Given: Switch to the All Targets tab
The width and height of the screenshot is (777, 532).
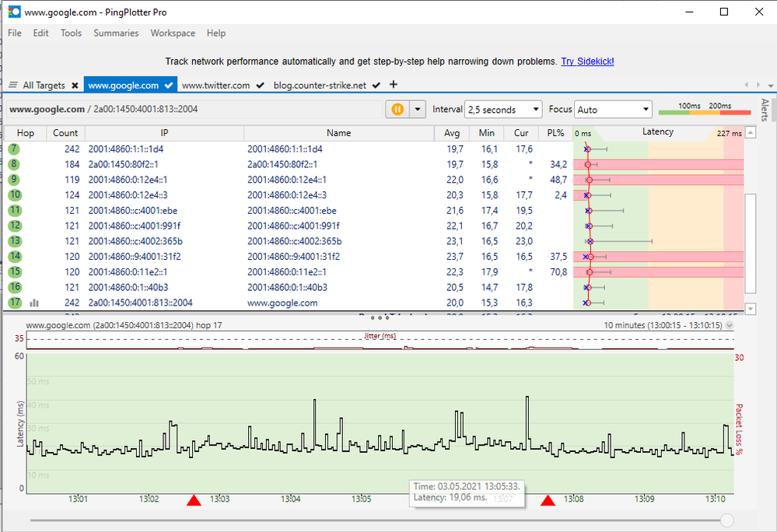Looking at the screenshot, I should pyautogui.click(x=44, y=86).
